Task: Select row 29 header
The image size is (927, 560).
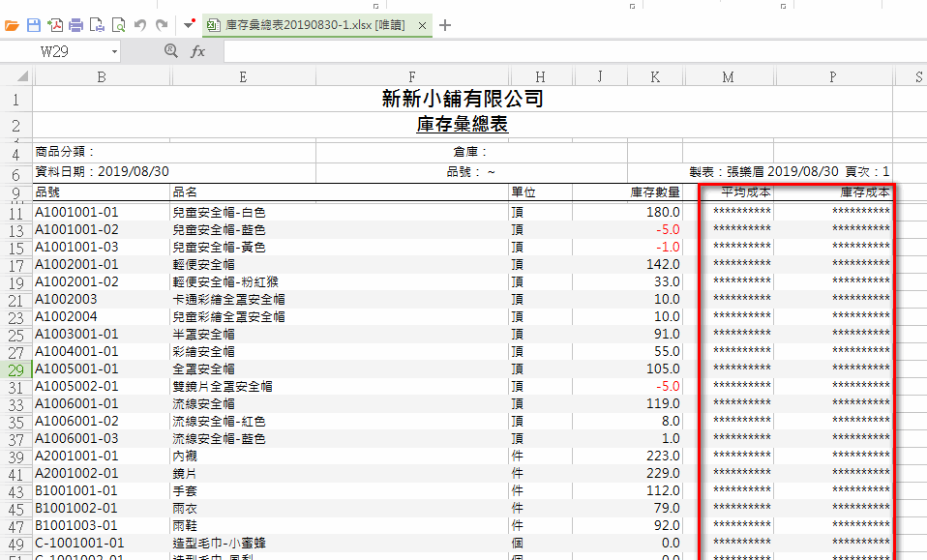Action: [15, 369]
